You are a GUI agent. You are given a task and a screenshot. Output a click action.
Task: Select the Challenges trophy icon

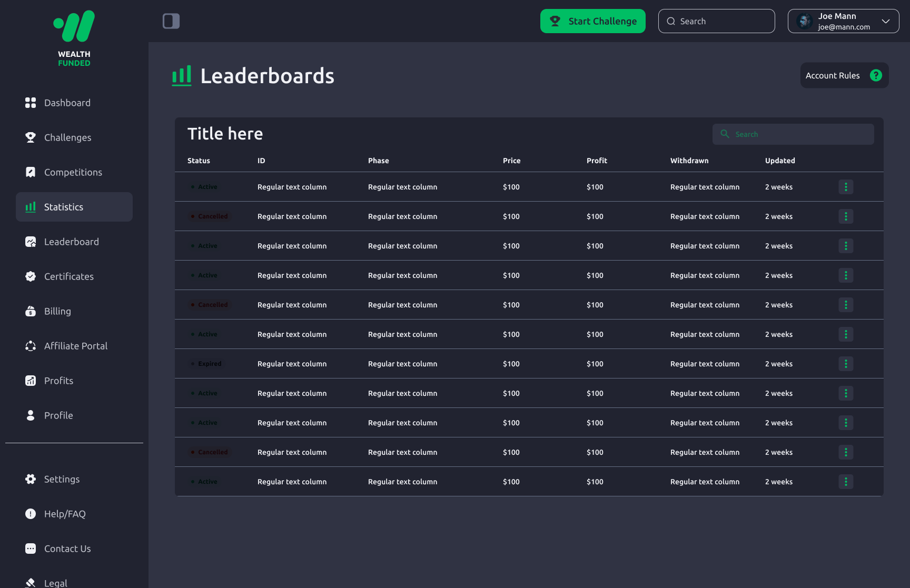point(31,137)
